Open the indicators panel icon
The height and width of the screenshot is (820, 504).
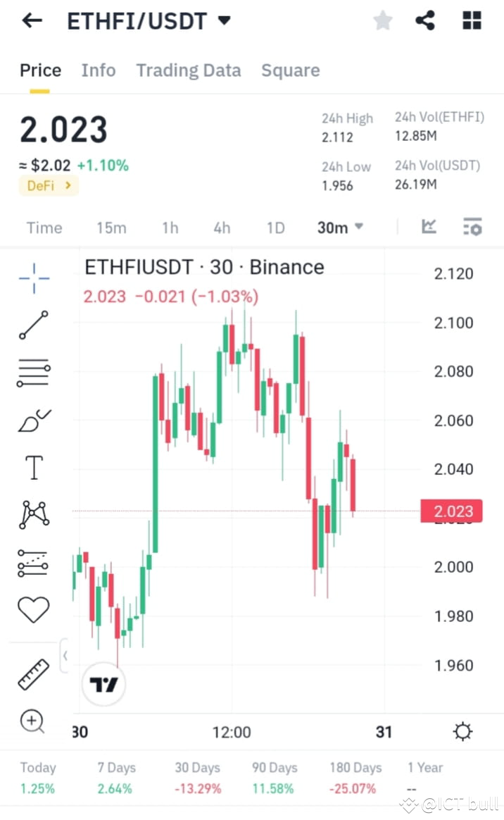pyautogui.click(x=472, y=226)
